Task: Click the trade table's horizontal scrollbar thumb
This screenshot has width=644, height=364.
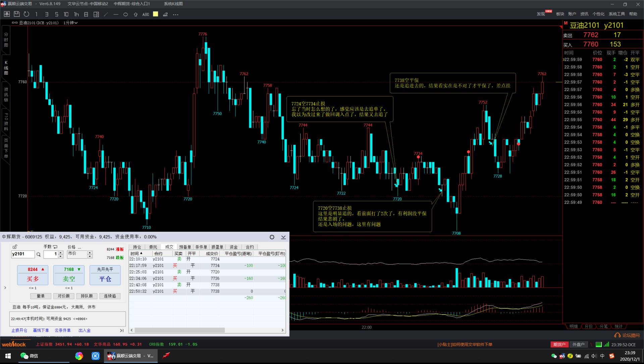Action: [179, 330]
